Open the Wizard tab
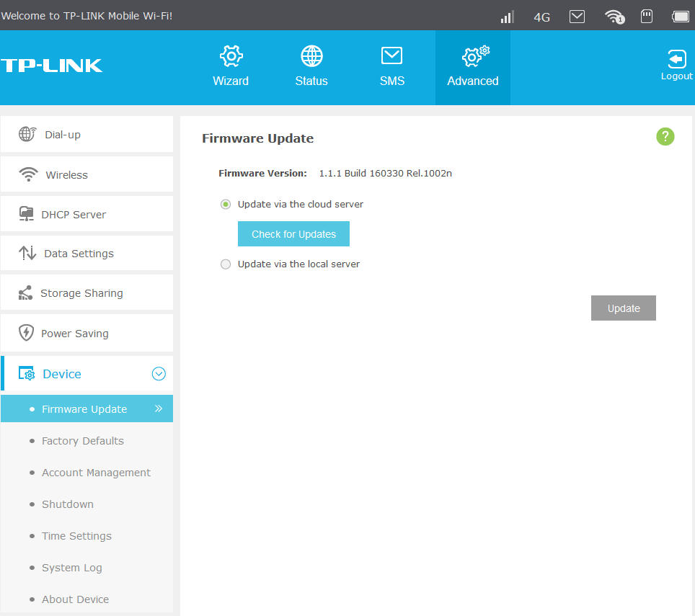The image size is (695, 616). click(231, 66)
